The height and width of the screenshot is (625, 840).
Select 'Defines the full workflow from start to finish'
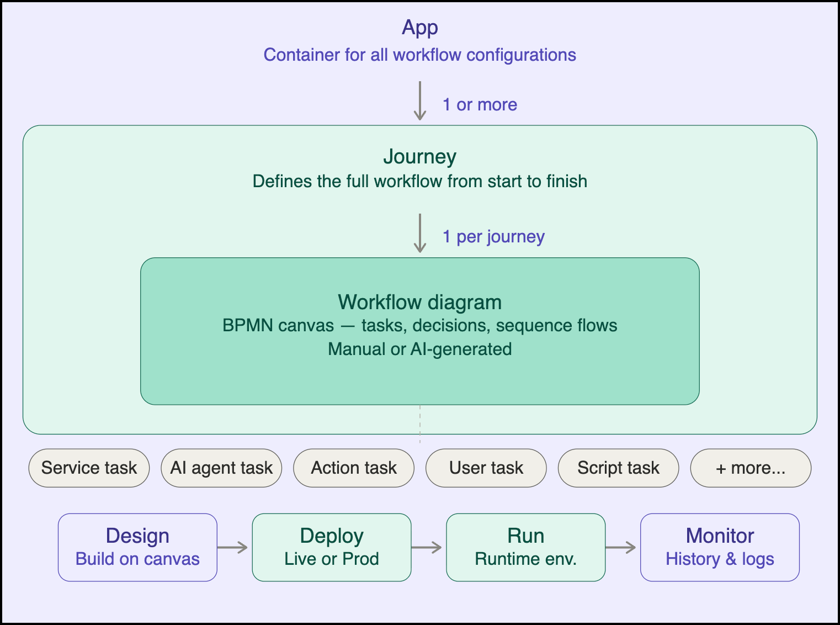(420, 181)
